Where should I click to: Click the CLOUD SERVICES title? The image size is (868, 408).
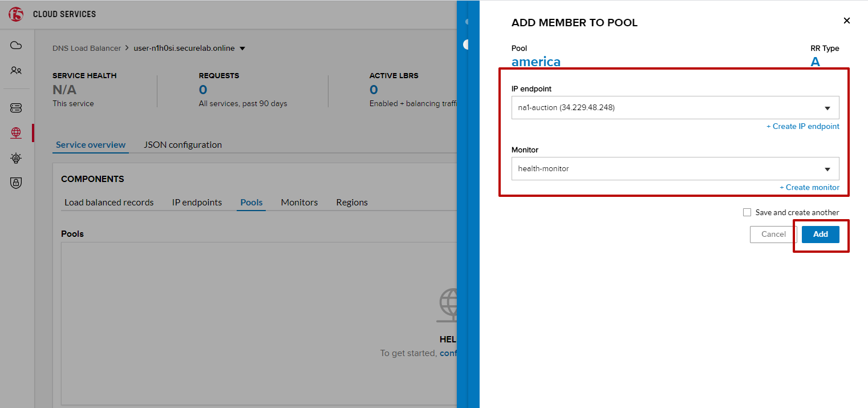pos(64,14)
